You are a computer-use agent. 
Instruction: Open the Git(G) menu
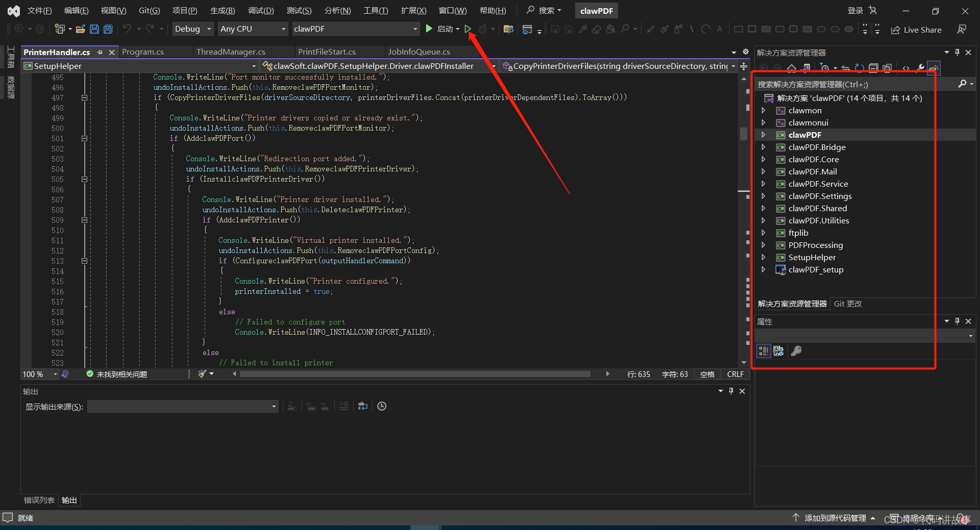tap(149, 11)
